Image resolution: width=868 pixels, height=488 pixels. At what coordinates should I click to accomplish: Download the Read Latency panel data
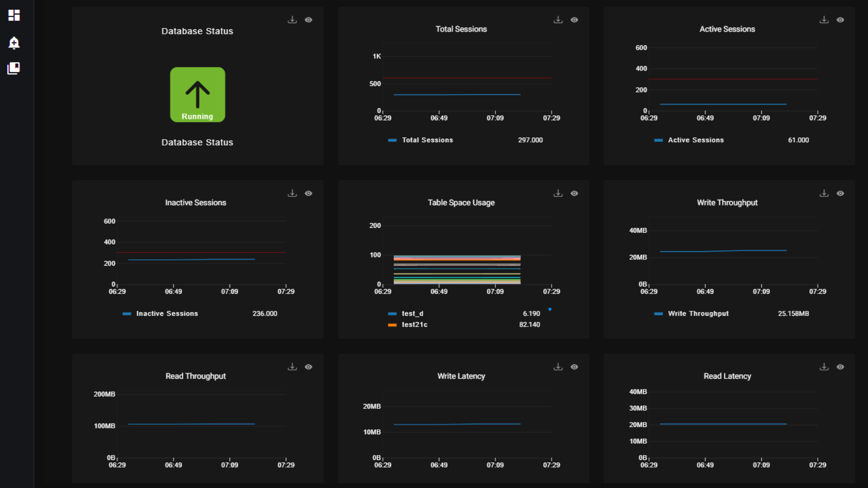[x=824, y=367]
